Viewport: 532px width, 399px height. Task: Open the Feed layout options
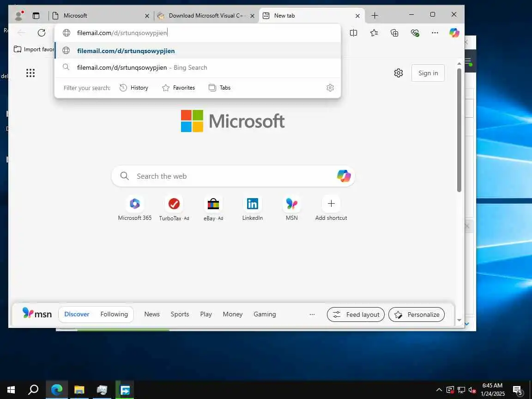(356, 314)
